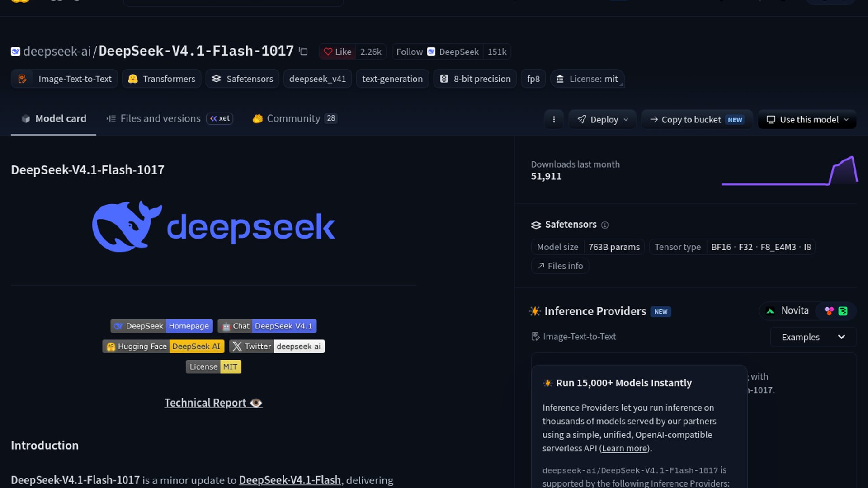Click the Copy to bucket button
This screenshot has height=488, width=868.
coord(697,120)
